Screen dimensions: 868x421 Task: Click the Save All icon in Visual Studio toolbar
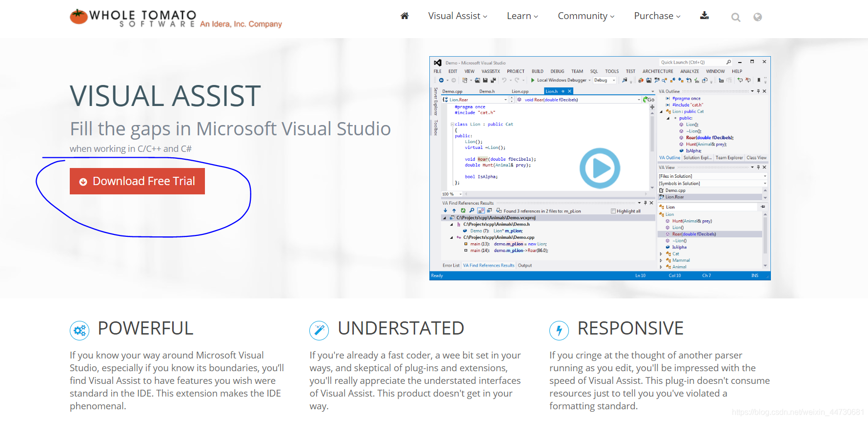[x=493, y=80]
